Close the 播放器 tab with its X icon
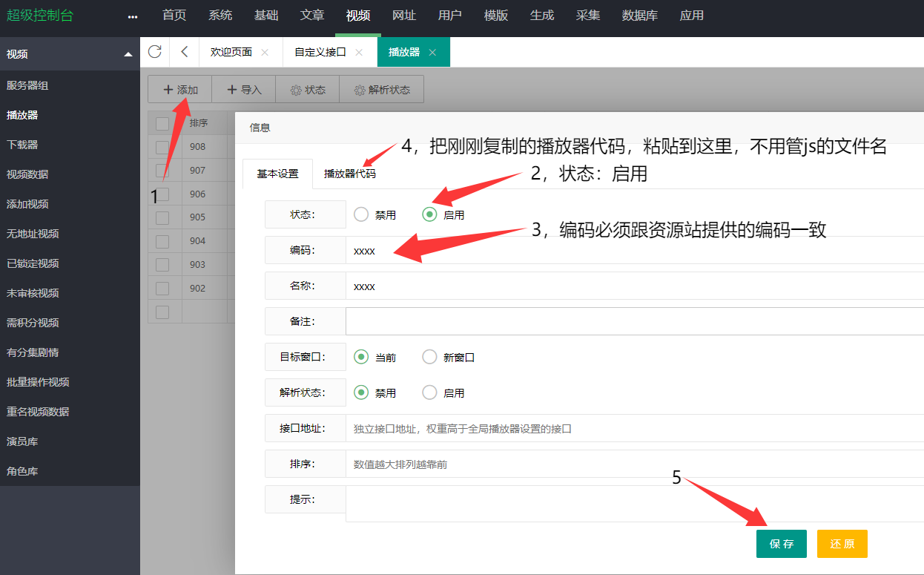 [x=432, y=53]
